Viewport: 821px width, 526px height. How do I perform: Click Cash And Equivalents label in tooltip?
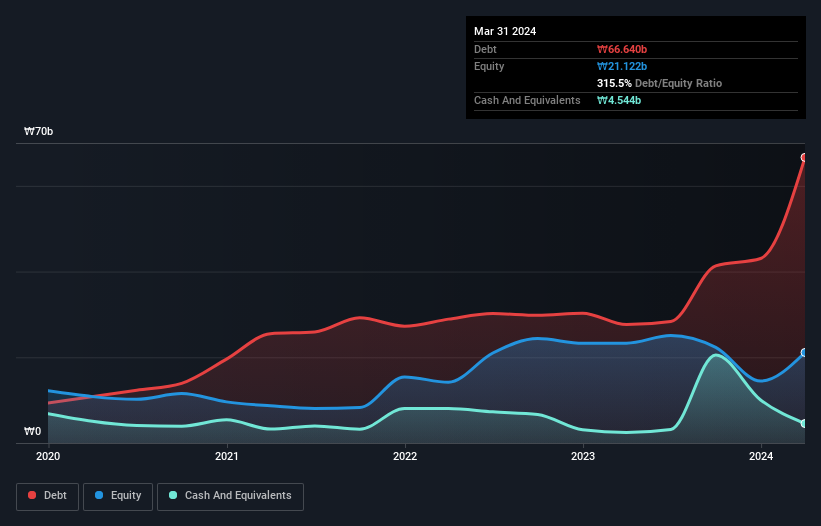527,100
